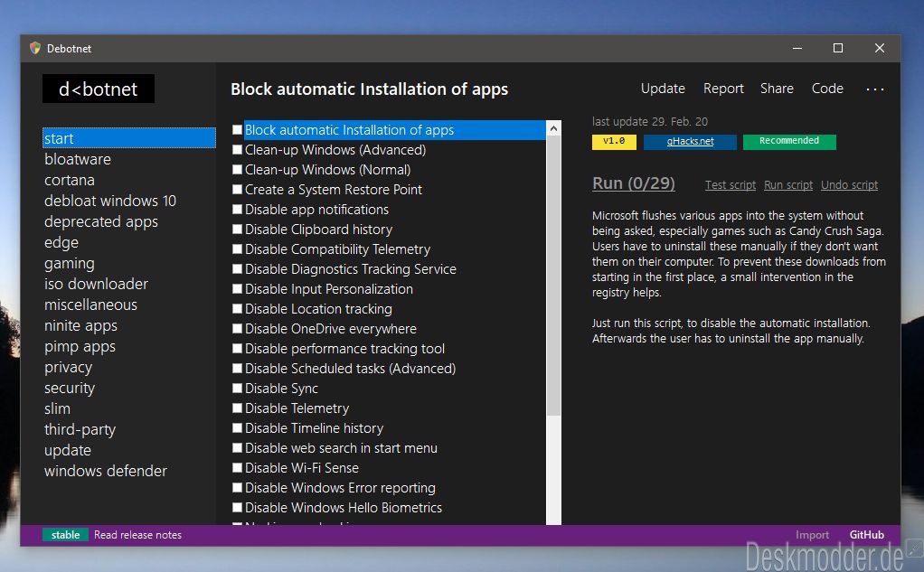Tick 'Disable Input Personalization' checkbox
This screenshot has height=572, width=924.
pyautogui.click(x=237, y=288)
